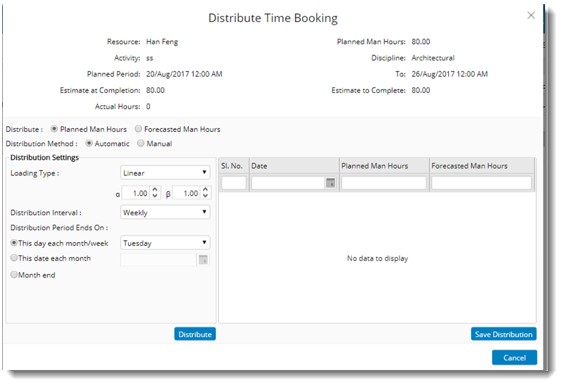Viewport: 563px width, 386px height.
Task: Click the Distribute button
Action: pyautogui.click(x=195, y=334)
